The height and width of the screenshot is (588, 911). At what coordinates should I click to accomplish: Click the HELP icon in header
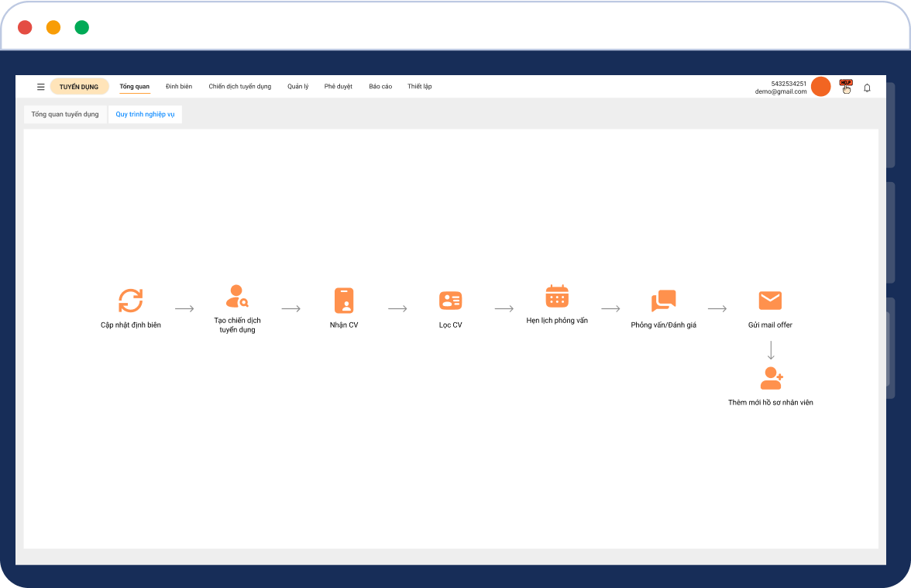(846, 87)
